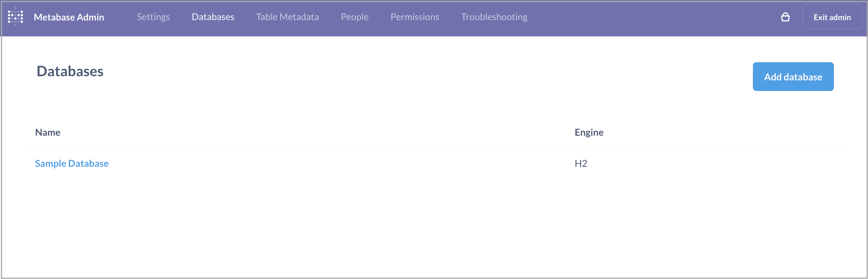Screen dimensions: 868x279
Task: Open the Permissions tab
Action: pyautogui.click(x=415, y=17)
